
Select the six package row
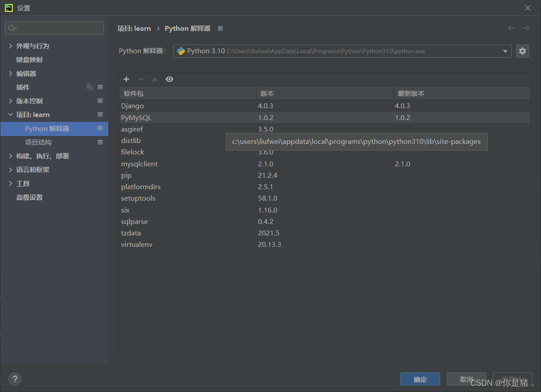pos(325,210)
